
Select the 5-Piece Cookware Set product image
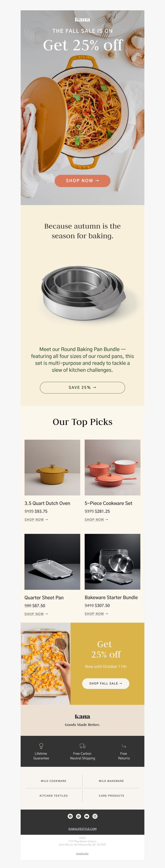tap(112, 467)
